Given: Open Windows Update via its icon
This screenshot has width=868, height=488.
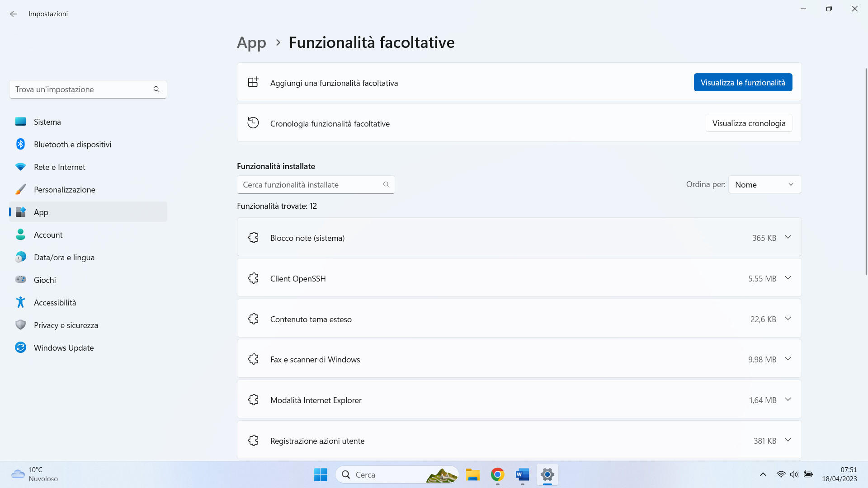Looking at the screenshot, I should [x=20, y=347].
